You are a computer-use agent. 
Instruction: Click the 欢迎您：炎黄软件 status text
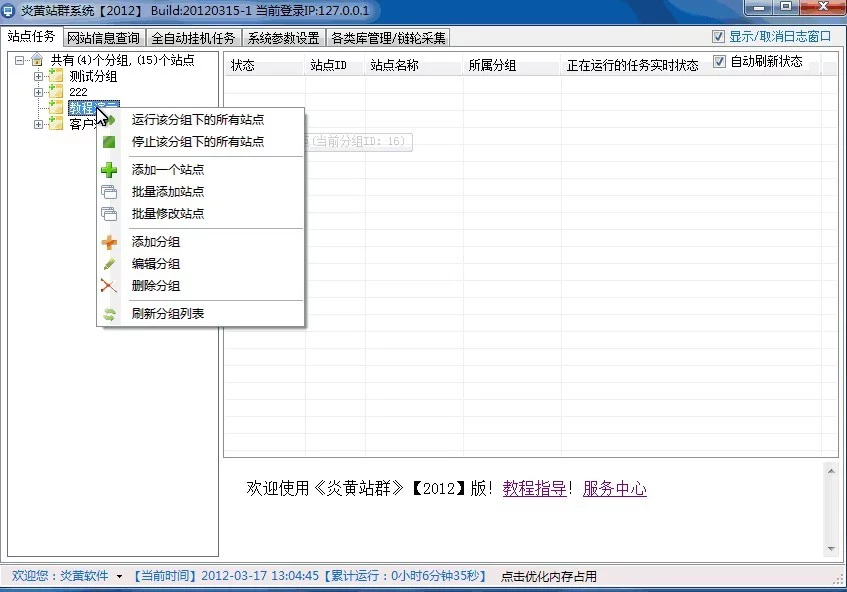point(60,576)
